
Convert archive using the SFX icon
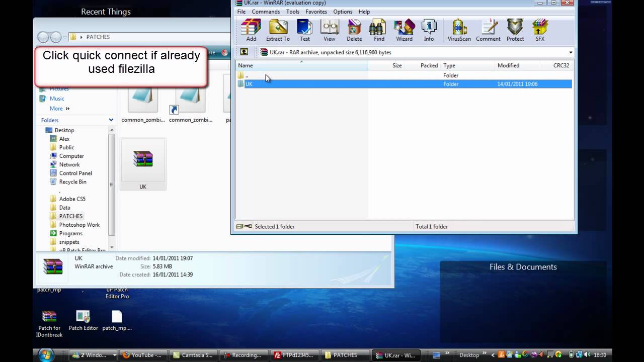point(540,30)
